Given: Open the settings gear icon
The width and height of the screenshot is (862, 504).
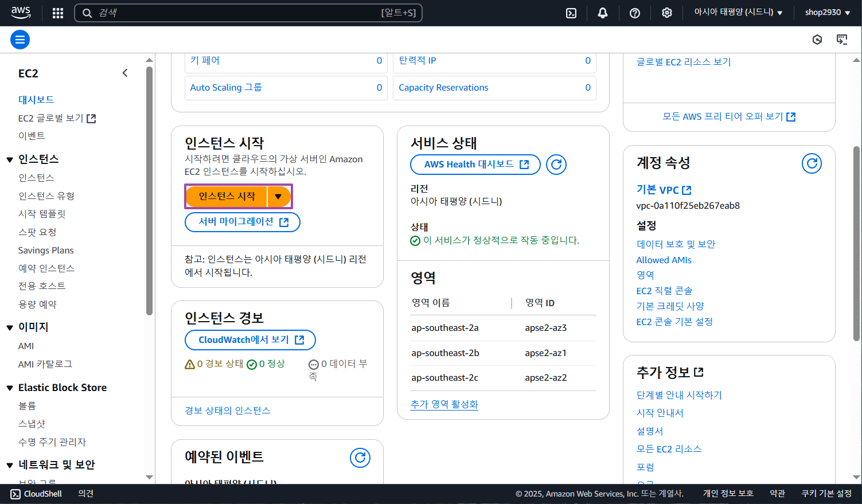Looking at the screenshot, I should coord(667,13).
